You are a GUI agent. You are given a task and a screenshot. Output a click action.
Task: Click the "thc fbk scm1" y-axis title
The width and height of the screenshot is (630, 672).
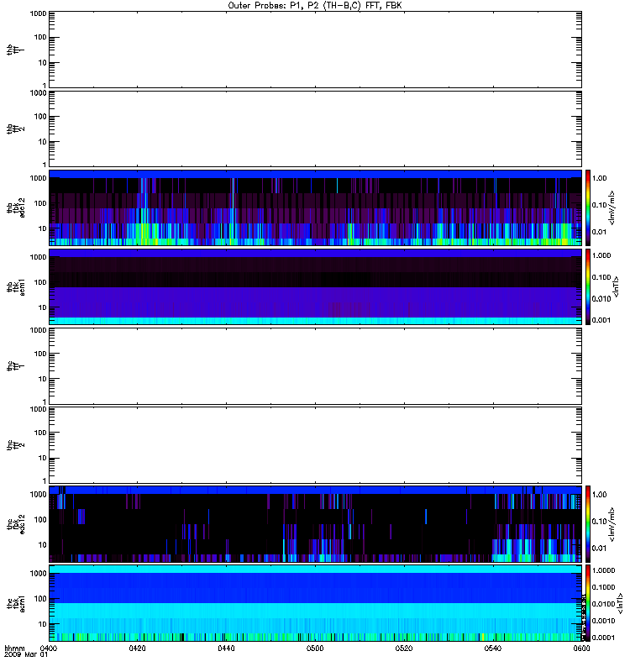pos(15,603)
